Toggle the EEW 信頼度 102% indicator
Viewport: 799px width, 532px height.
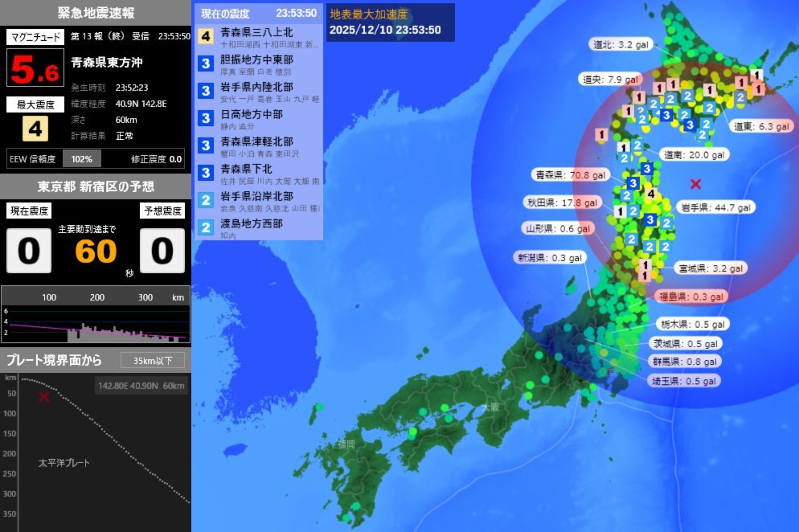coord(81,159)
